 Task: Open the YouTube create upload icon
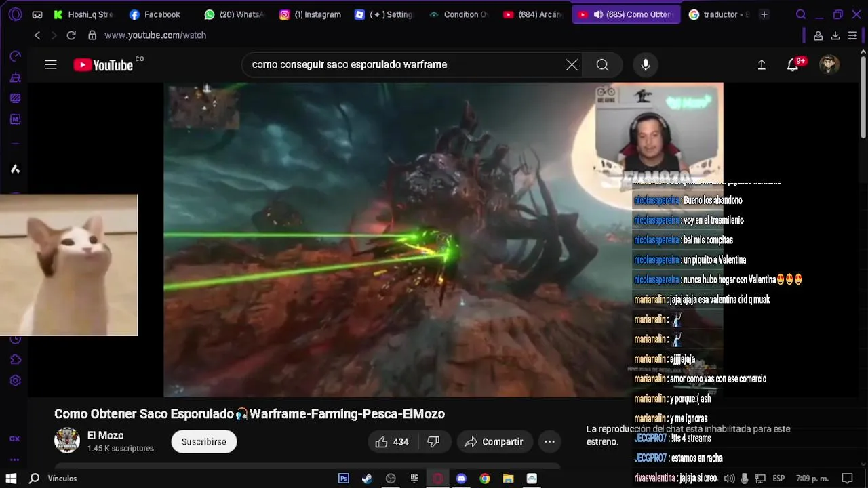pos(762,65)
